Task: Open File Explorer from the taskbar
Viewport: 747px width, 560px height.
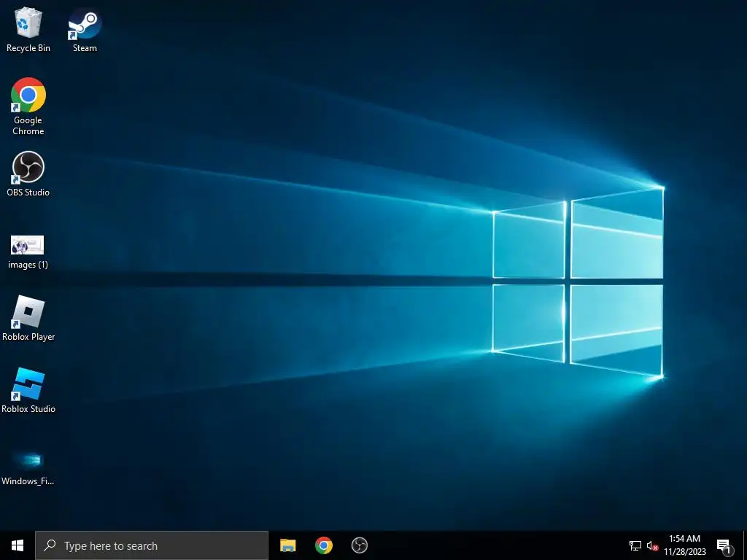Action: click(x=287, y=545)
